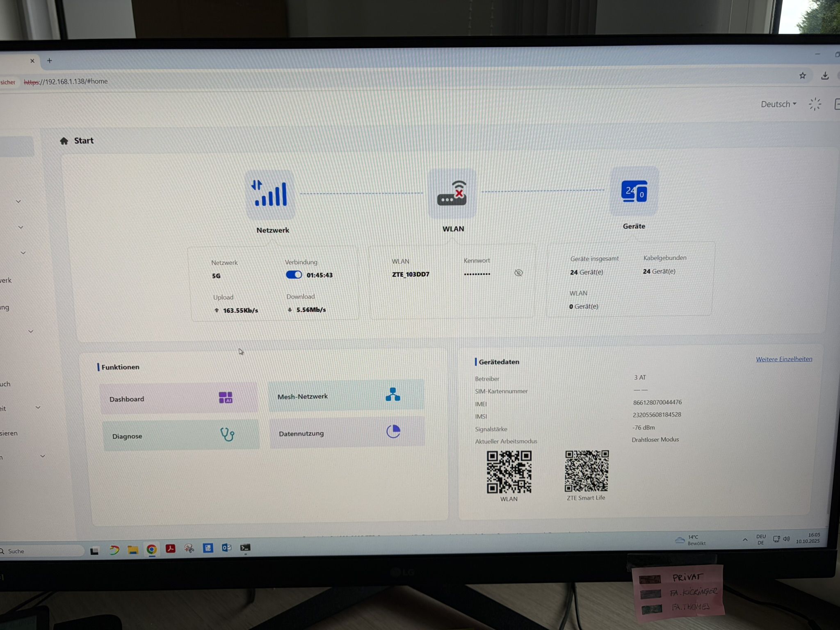Open the Diagnose stethoscope card
The width and height of the screenshot is (840, 630).
181,435
